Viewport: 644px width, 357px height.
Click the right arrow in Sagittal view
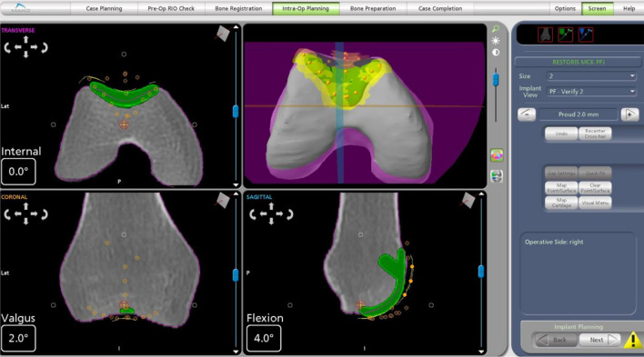pyautogui.click(x=279, y=213)
